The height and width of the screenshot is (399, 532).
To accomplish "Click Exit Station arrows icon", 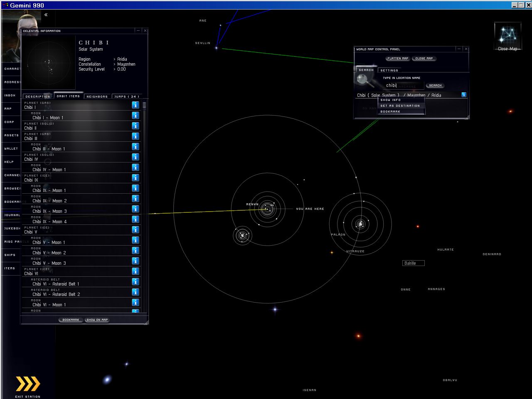I will pos(28,384).
